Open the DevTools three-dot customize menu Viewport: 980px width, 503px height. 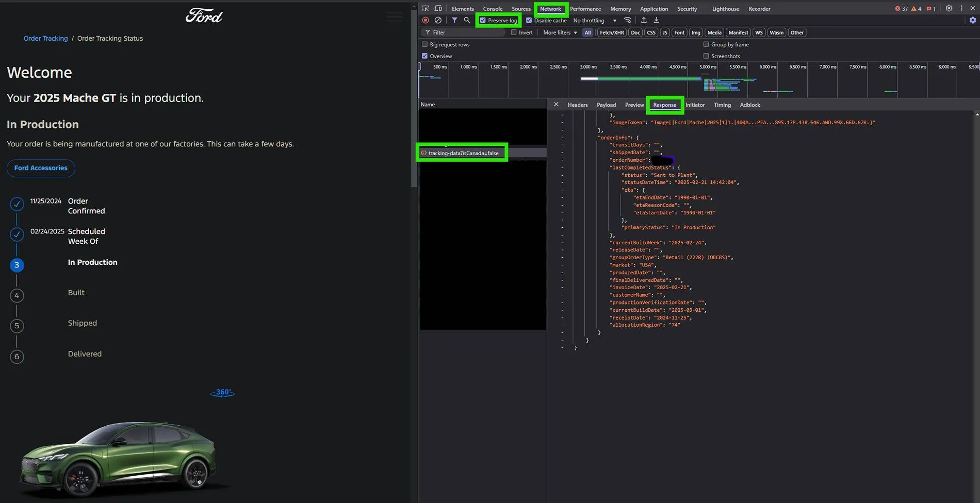961,8
